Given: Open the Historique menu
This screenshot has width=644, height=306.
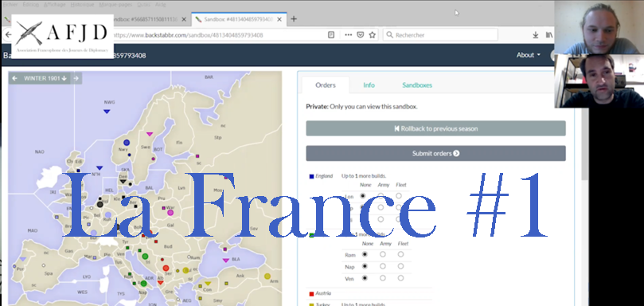Looking at the screenshot, I should (x=82, y=5).
